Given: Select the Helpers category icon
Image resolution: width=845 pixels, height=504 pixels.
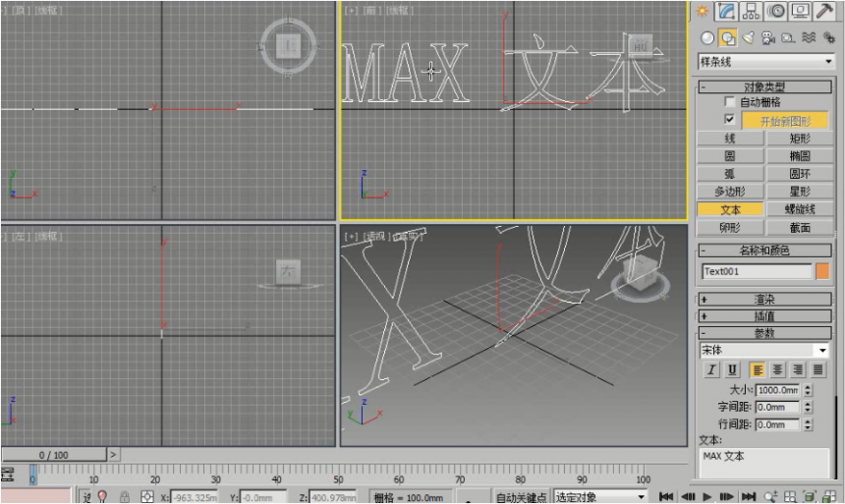Looking at the screenshot, I should tap(788, 37).
